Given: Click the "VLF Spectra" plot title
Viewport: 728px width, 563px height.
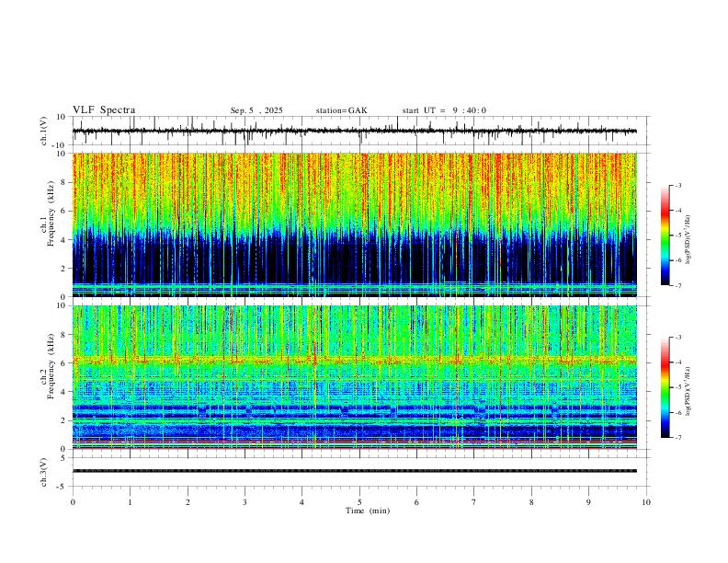Looking at the screenshot, I should [x=104, y=110].
